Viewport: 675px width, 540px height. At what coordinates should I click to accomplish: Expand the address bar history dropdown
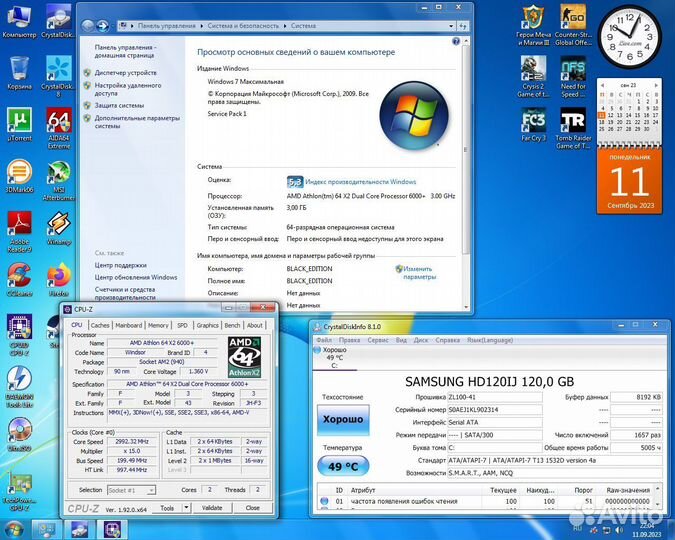pyautogui.click(x=451, y=26)
